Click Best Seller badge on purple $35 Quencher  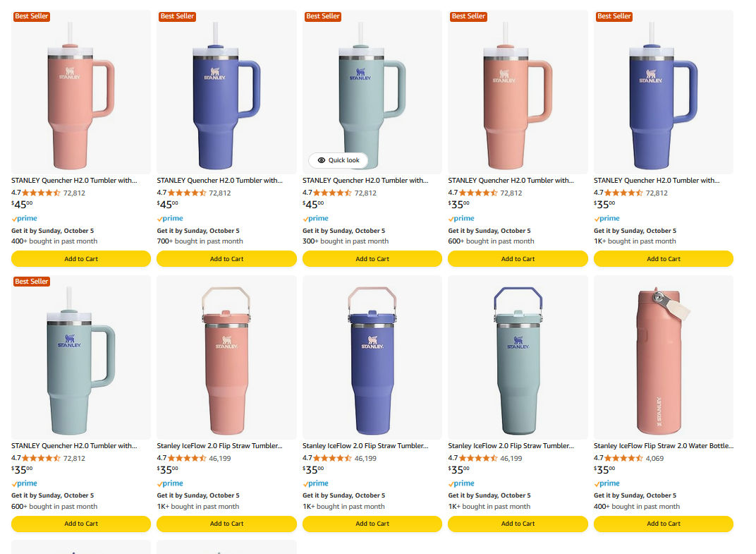(x=614, y=16)
